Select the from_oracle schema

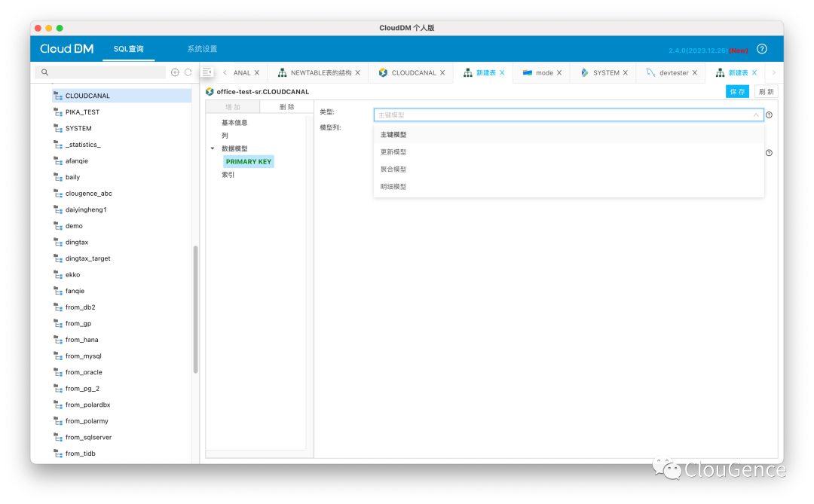(84, 372)
